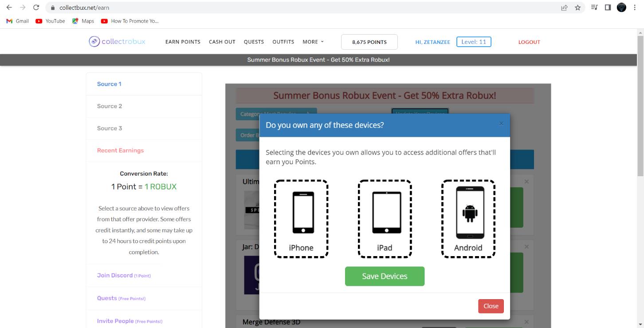The width and height of the screenshot is (644, 328).
Task: Click the Level: 11 badge
Action: click(474, 42)
